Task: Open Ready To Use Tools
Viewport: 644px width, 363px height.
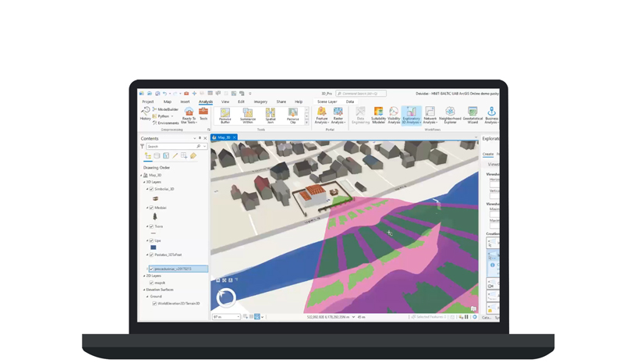Action: click(x=189, y=116)
